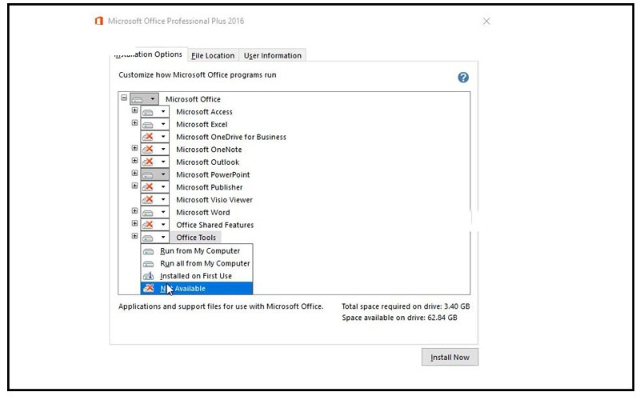
Task: Expand the Microsoft OneNote node
Action: coord(134,148)
